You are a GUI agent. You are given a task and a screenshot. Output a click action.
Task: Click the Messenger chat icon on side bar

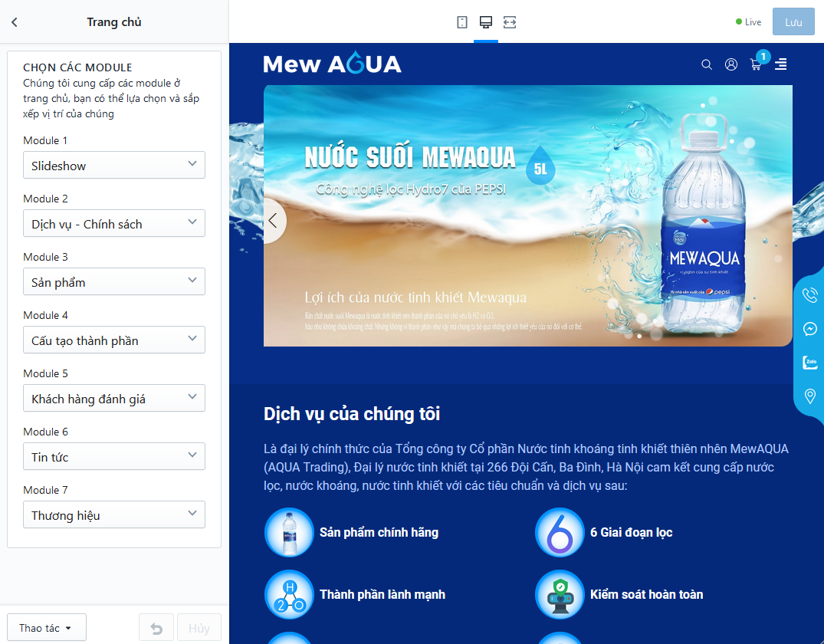pos(809,329)
